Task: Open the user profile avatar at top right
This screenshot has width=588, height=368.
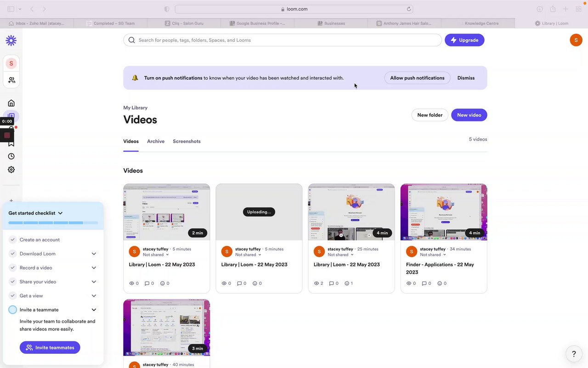Action: click(x=576, y=40)
